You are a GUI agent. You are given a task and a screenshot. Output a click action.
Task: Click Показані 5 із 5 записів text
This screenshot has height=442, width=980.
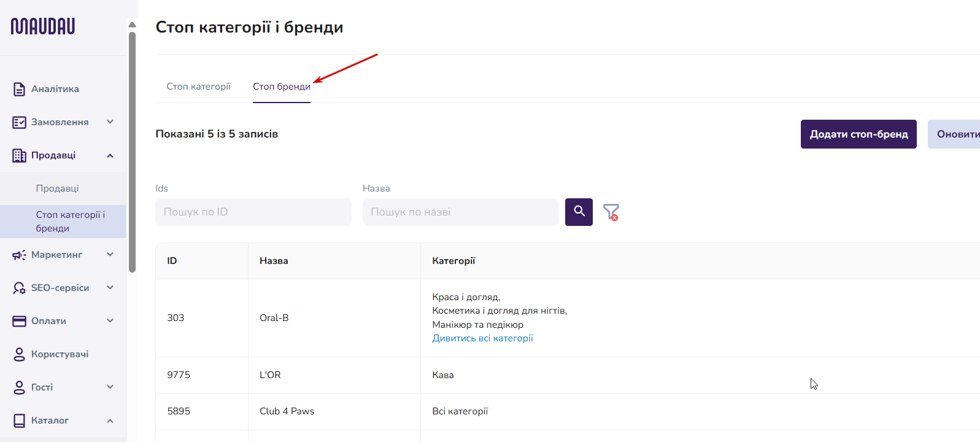217,134
